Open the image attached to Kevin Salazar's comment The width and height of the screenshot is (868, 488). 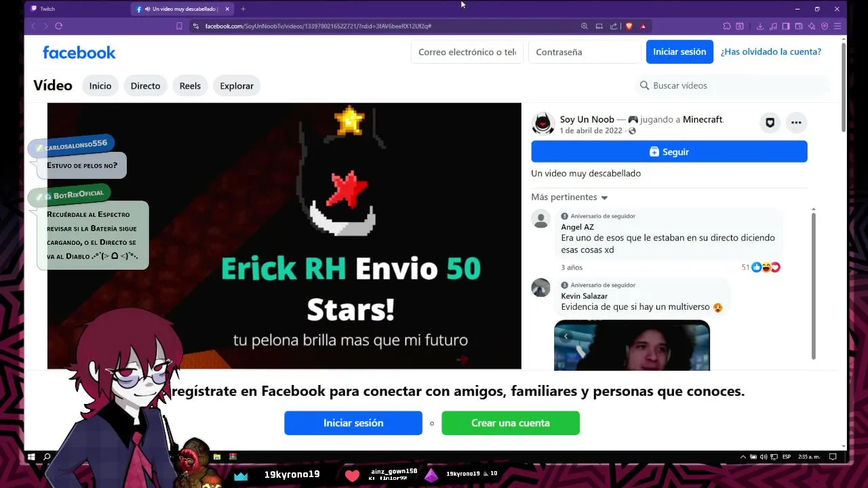point(632,345)
